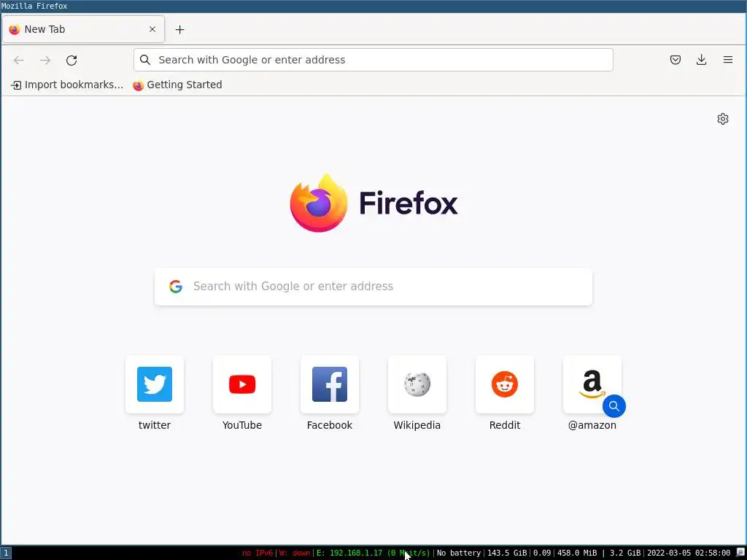Select the New Tab tab
The image size is (747, 560).
coord(83,29)
